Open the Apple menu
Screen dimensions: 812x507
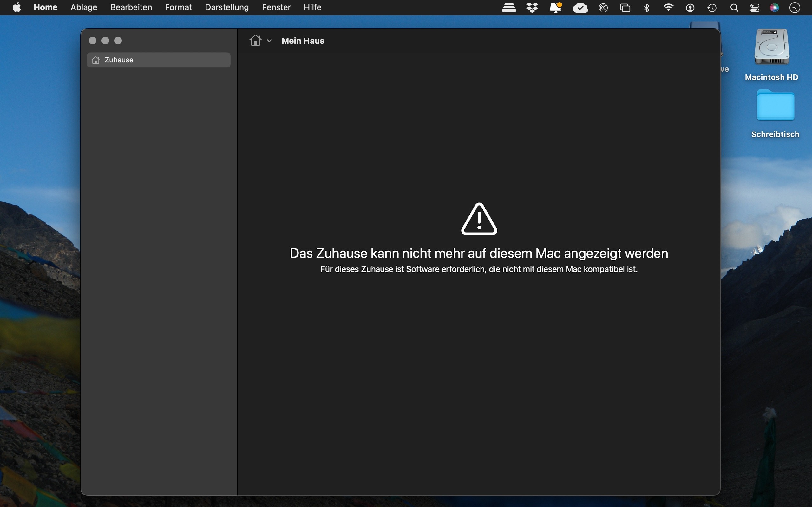coord(17,7)
